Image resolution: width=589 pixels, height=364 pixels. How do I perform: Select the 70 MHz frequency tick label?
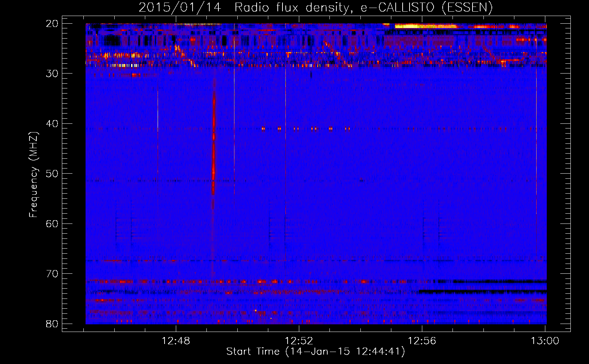(52, 274)
